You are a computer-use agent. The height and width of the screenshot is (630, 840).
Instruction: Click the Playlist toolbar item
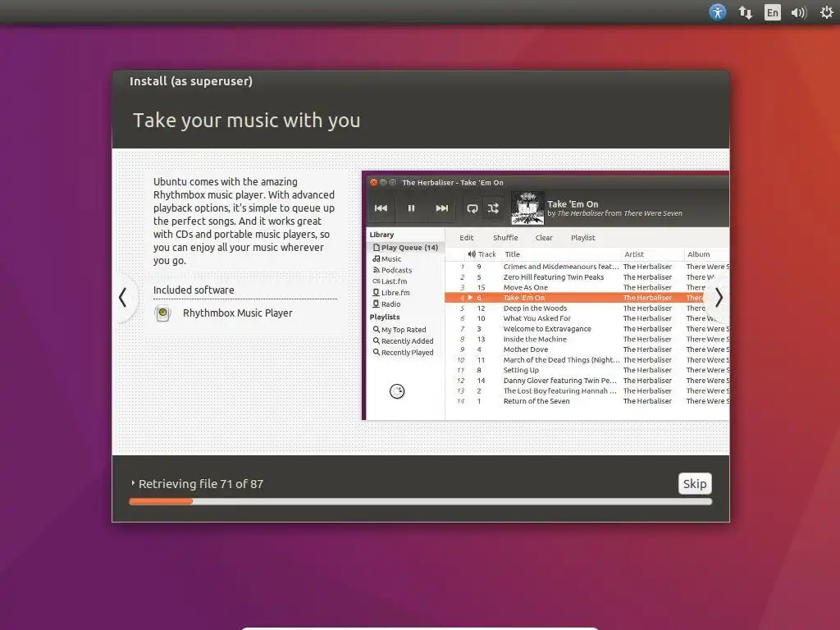583,237
